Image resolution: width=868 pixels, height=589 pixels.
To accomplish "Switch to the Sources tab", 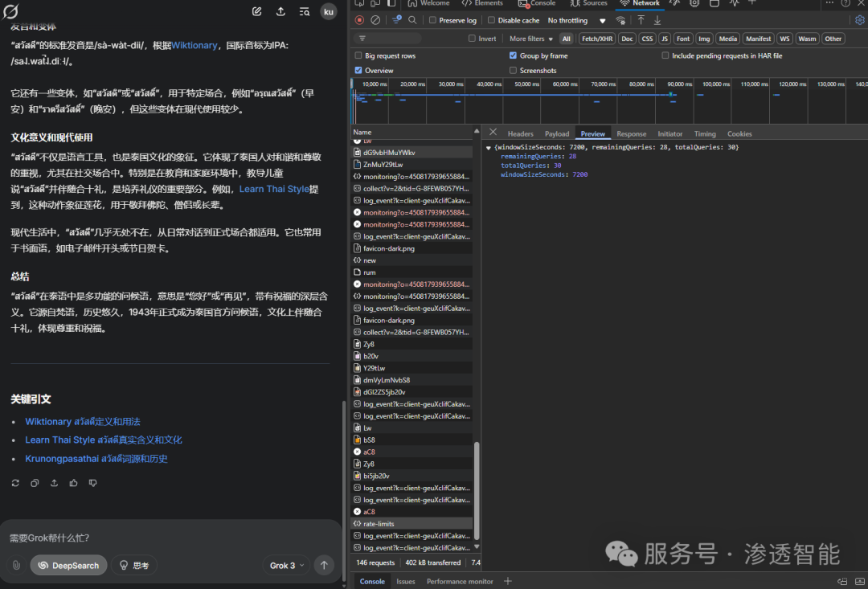I will [588, 3].
